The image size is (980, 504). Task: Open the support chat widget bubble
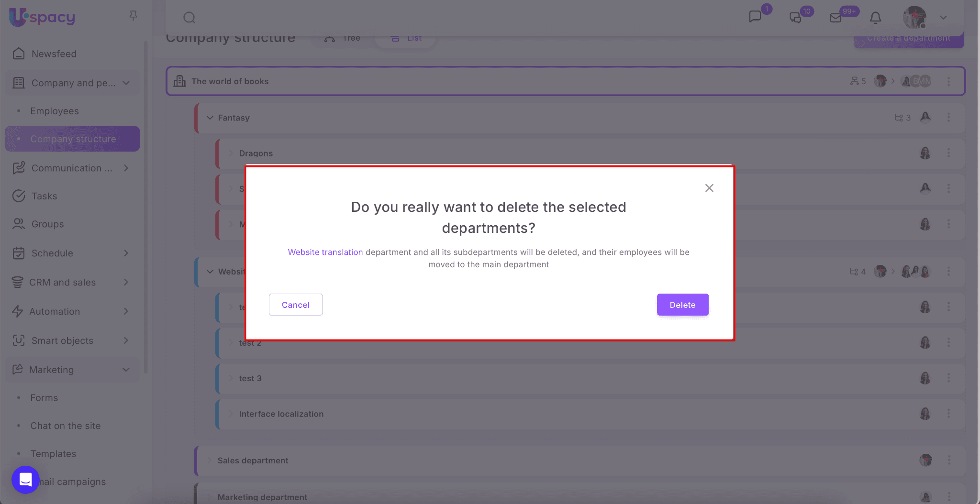click(25, 479)
